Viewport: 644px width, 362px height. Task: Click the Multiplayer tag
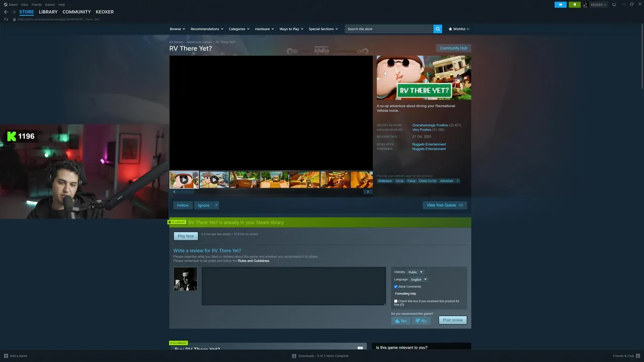click(x=385, y=181)
